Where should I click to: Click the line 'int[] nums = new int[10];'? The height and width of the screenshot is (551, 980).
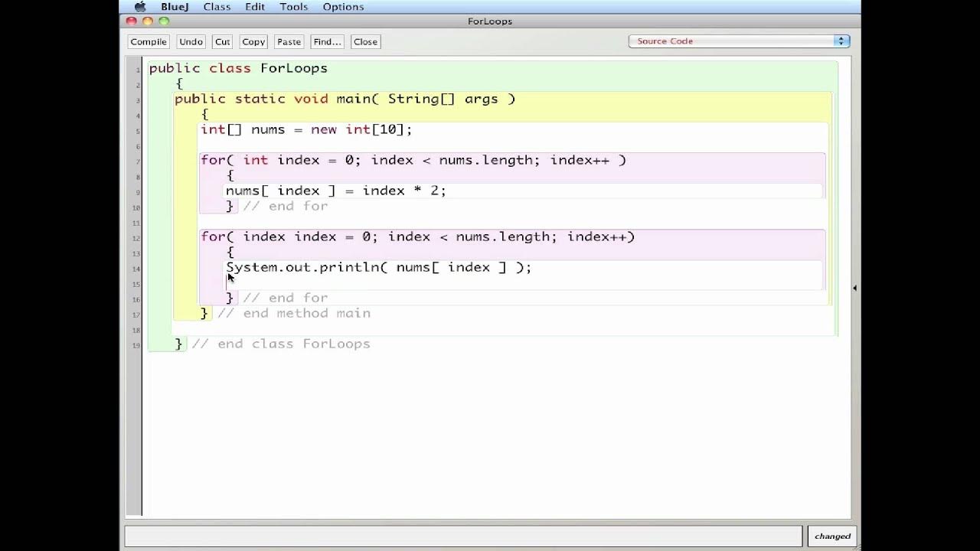[x=306, y=129]
